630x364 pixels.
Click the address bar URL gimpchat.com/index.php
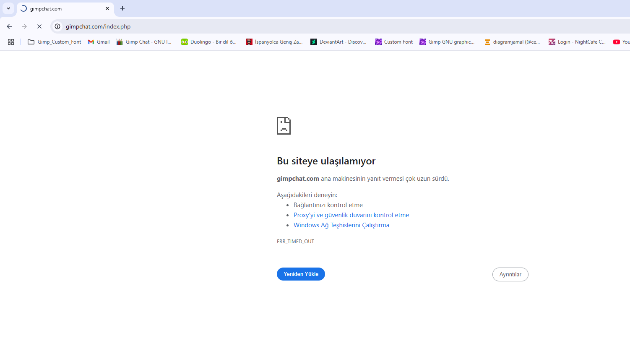pyautogui.click(x=98, y=26)
